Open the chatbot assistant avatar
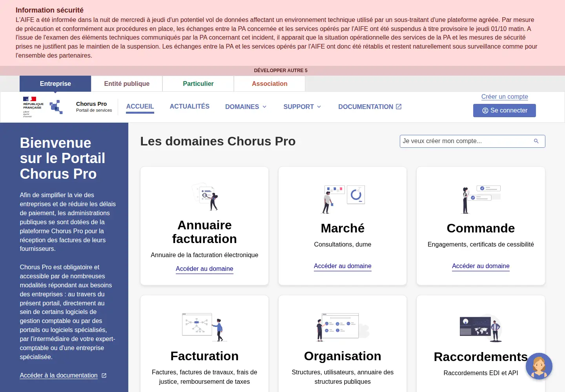The image size is (565, 392). pyautogui.click(x=539, y=366)
